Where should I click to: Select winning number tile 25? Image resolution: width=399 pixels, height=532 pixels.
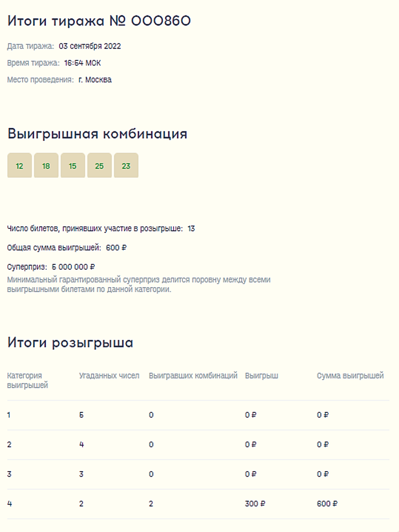click(x=99, y=166)
